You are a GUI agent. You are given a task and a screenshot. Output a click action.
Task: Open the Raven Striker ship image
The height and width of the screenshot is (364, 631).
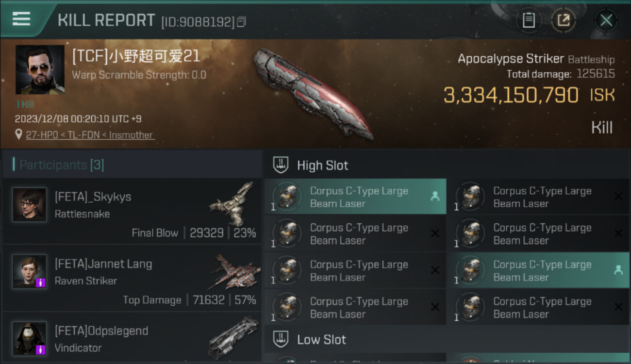click(x=235, y=272)
